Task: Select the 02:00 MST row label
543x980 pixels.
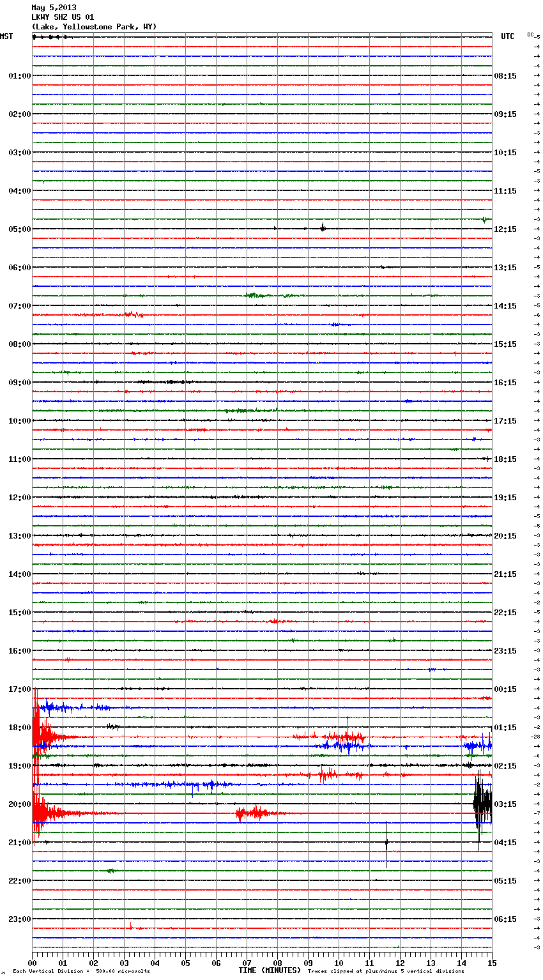Action: 20,114
